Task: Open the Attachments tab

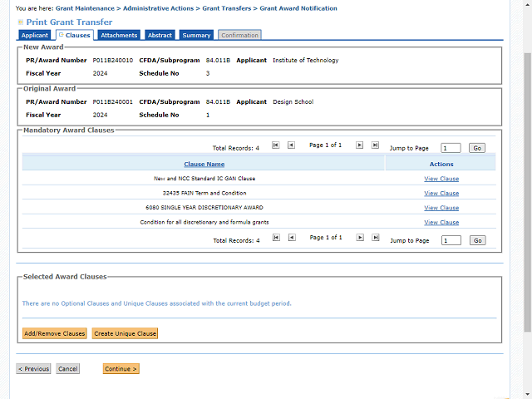Action: point(119,36)
